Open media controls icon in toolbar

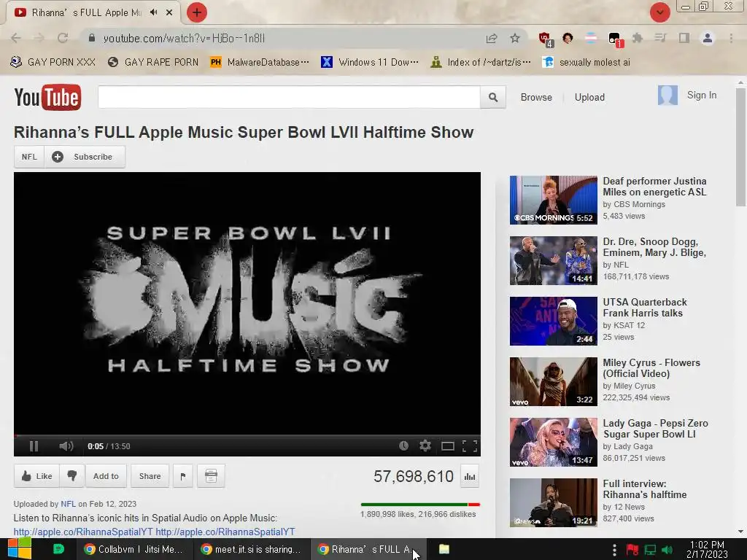tap(660, 38)
